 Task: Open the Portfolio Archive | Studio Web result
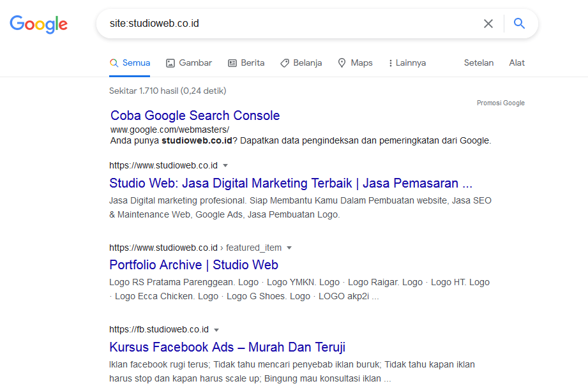tap(193, 265)
